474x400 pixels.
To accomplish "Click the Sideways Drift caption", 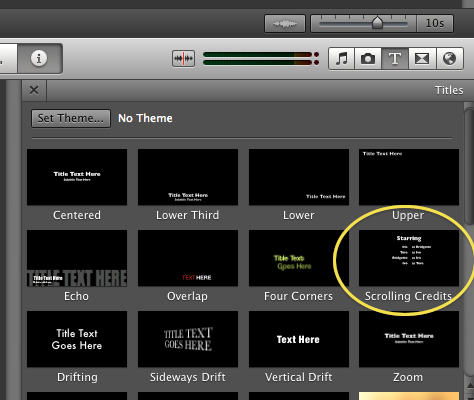I will [x=188, y=377].
